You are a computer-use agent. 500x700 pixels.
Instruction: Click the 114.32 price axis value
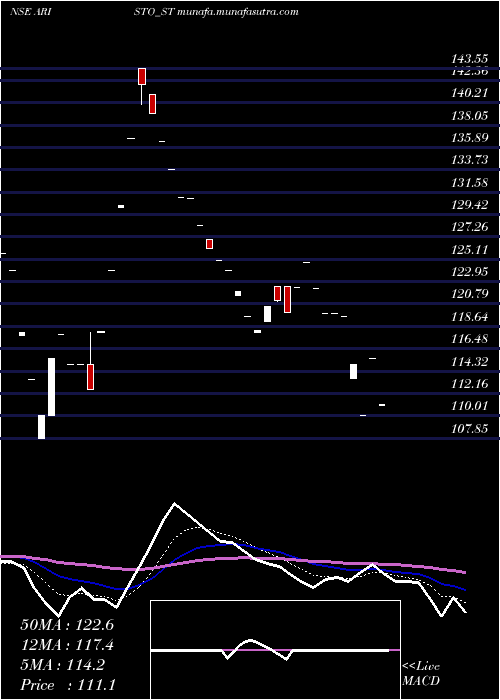point(470,362)
